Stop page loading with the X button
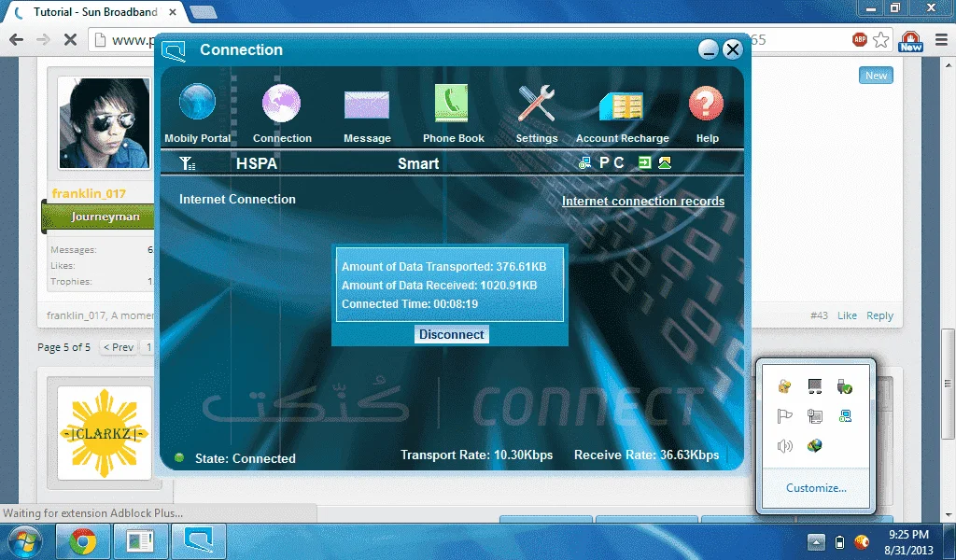This screenshot has height=560, width=956. pos(71,40)
